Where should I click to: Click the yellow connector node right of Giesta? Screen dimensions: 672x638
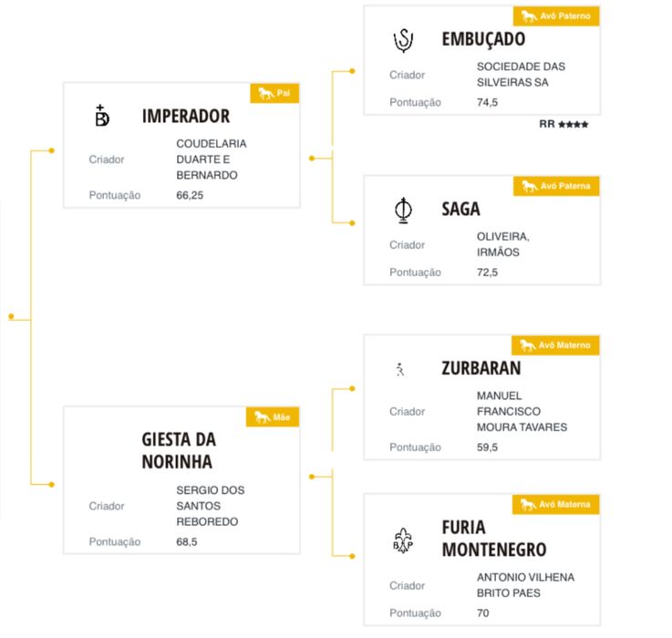pos(312,477)
